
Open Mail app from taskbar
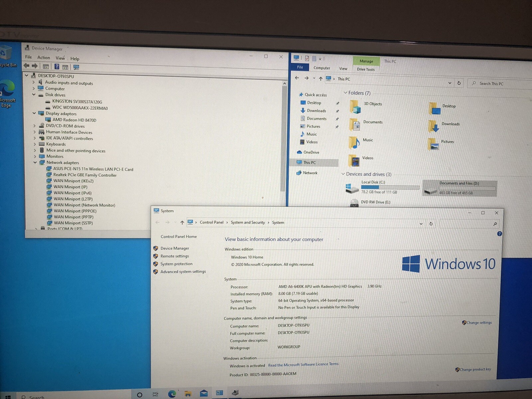click(x=203, y=394)
